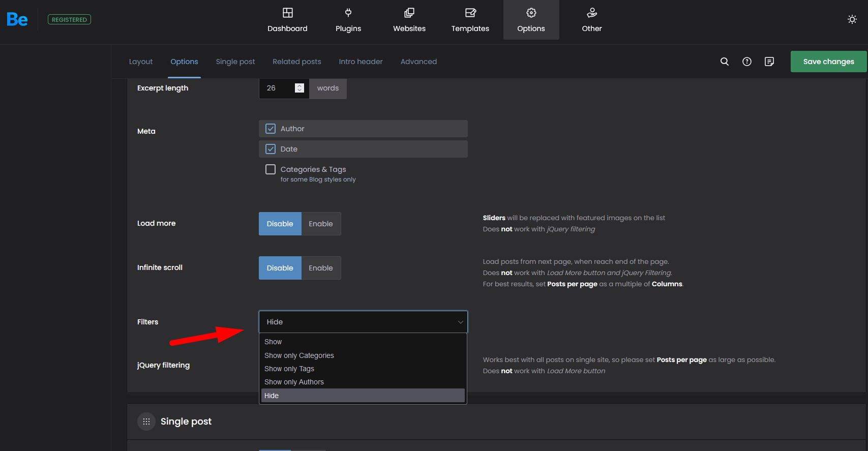Switch to the Layout tab
868x451 pixels.
click(x=141, y=62)
